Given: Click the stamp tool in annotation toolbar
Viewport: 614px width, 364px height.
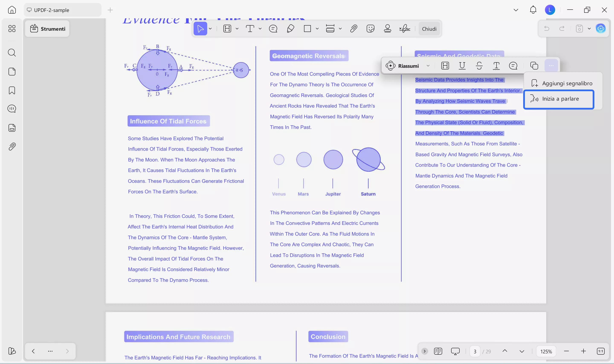Looking at the screenshot, I should tap(387, 29).
